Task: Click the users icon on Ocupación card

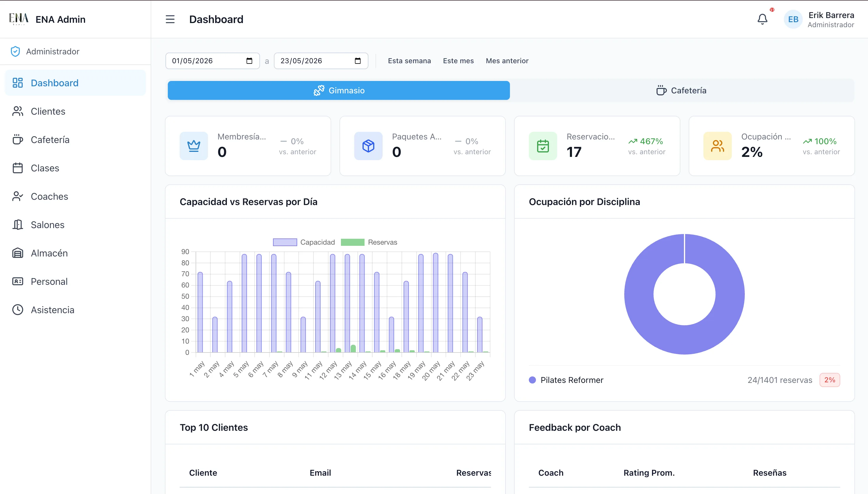Action: click(717, 146)
